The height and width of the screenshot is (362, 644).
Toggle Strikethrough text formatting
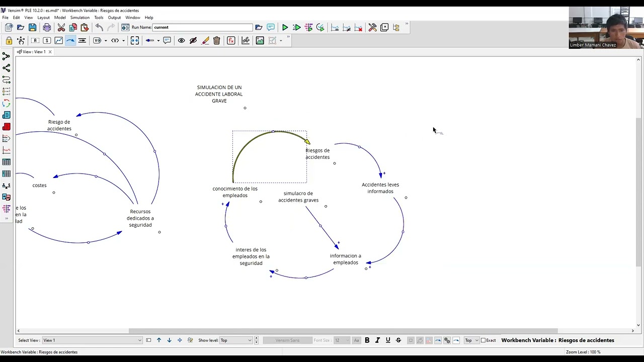[x=398, y=340]
